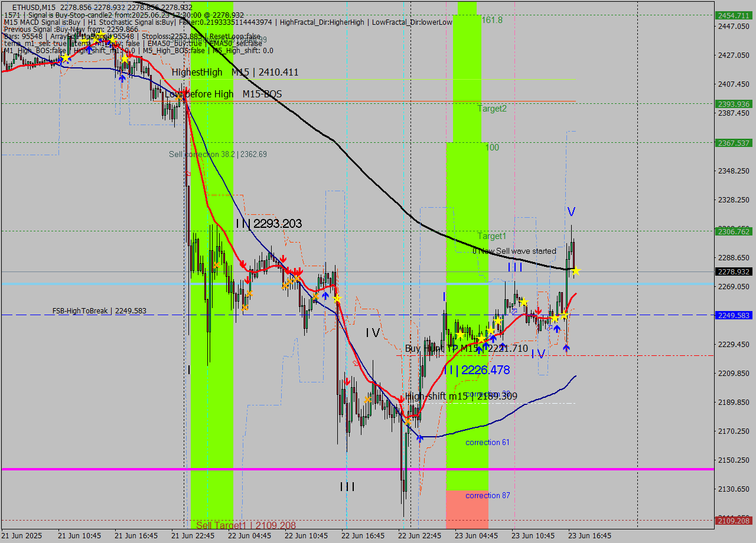Click the black I V wave label
The height and width of the screenshot is (543, 756).
[x=373, y=333]
